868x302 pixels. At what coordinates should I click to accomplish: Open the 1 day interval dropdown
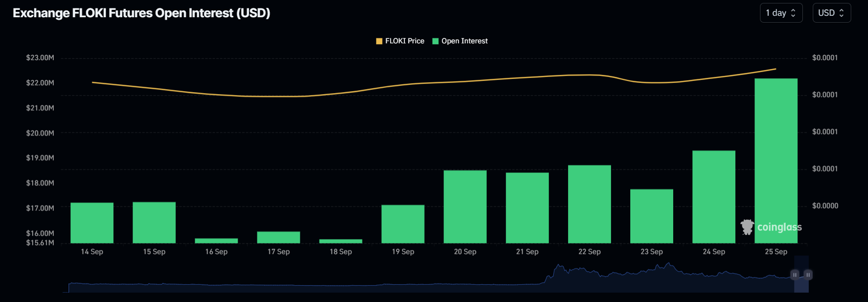pos(781,13)
